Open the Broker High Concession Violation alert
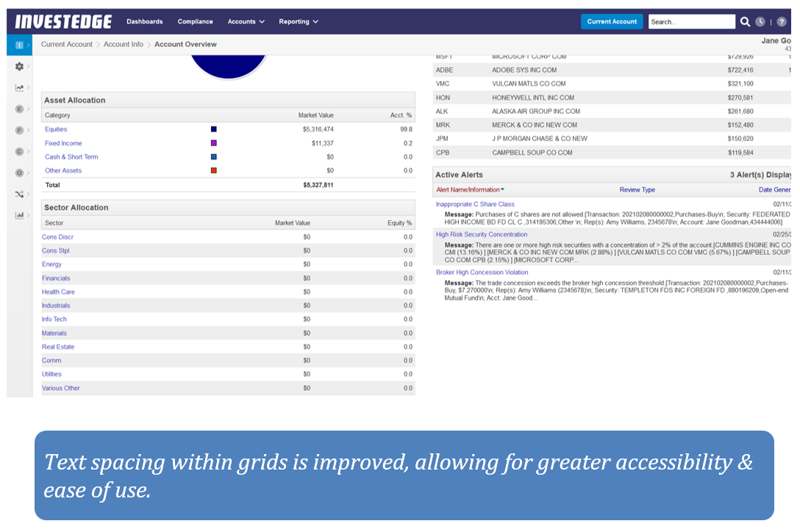Screen dimensions: 800x532 pyautogui.click(x=482, y=273)
